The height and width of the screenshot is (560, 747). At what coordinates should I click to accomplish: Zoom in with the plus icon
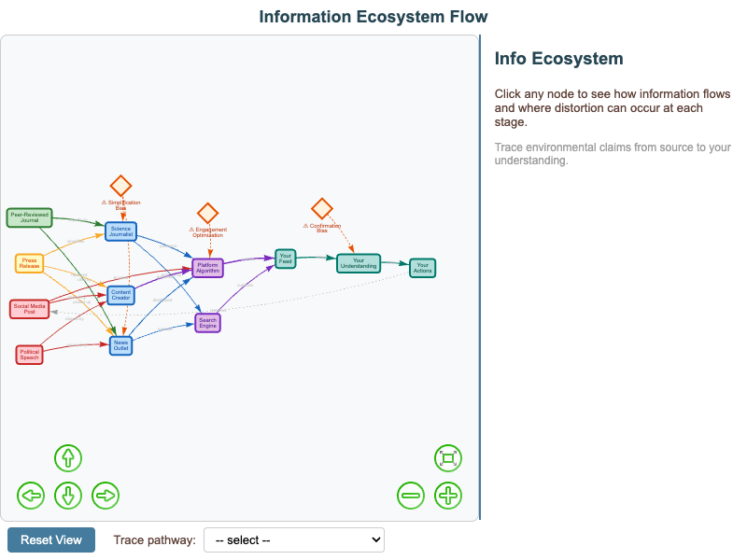coord(448,496)
